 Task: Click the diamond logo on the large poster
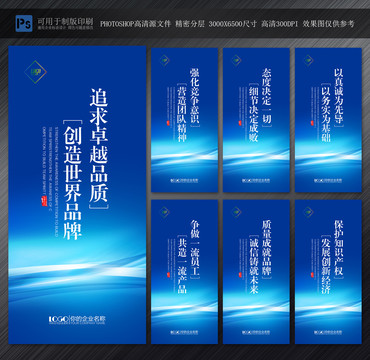[x=36, y=72]
